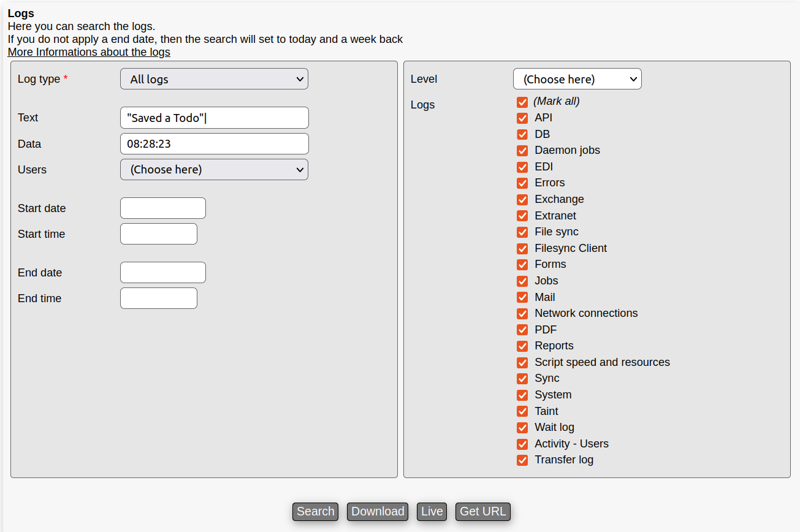Open the Level dropdown
This screenshot has width=800, height=532.
577,79
